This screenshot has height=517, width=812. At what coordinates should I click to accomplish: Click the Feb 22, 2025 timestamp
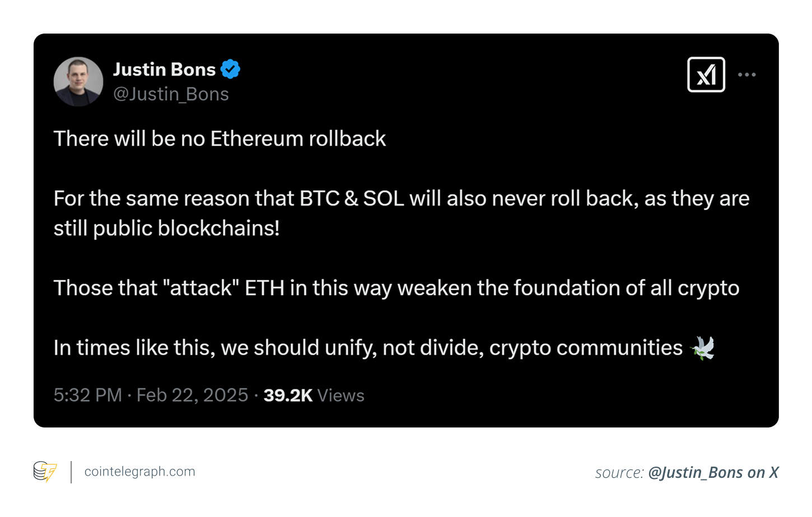(193, 395)
